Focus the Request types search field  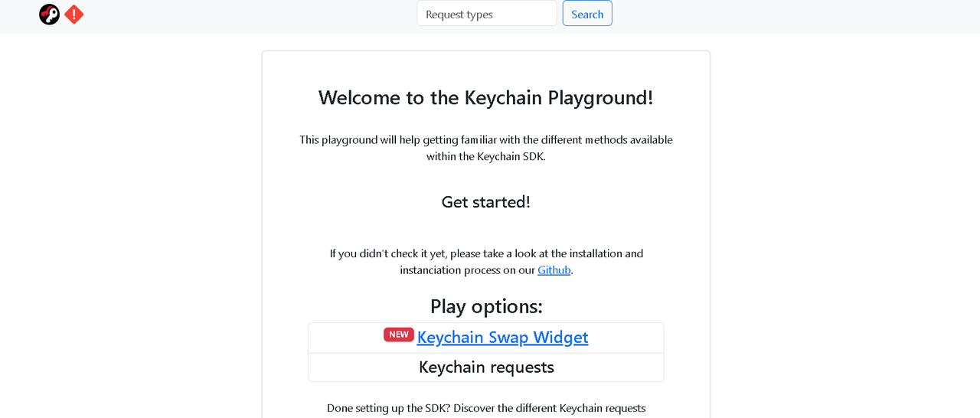click(487, 14)
